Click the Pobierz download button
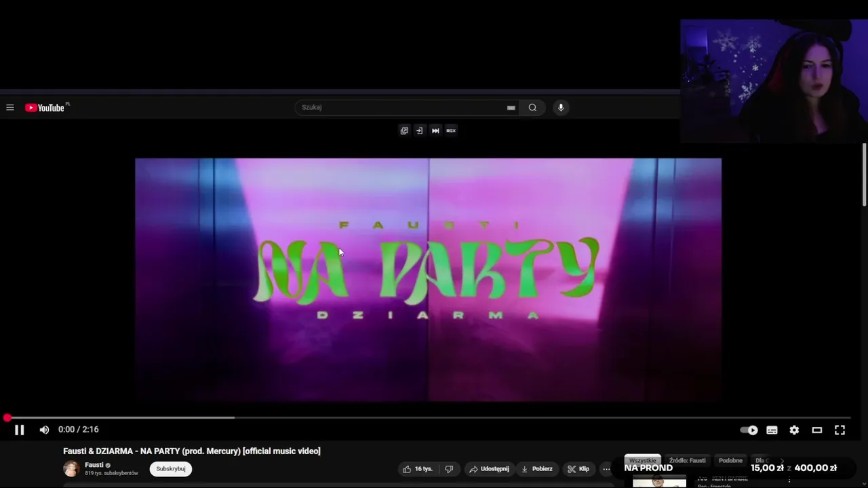Viewport: 868px width, 488px height. (x=536, y=469)
